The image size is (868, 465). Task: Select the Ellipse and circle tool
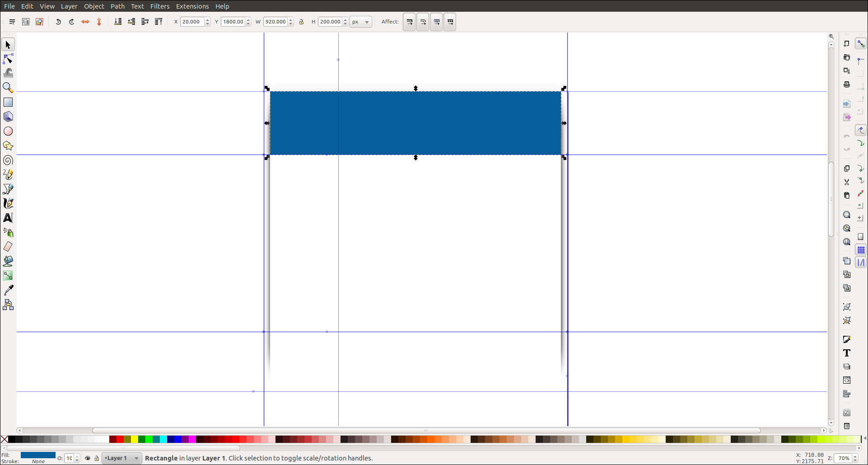[8, 131]
